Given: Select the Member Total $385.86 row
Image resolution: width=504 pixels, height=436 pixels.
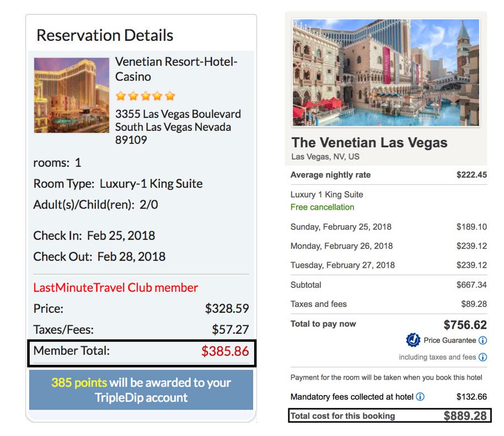Looking at the screenshot, I should pos(141,353).
